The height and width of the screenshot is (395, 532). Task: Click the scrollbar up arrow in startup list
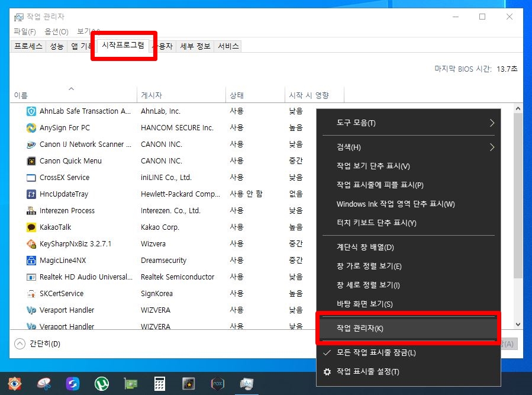point(518,109)
